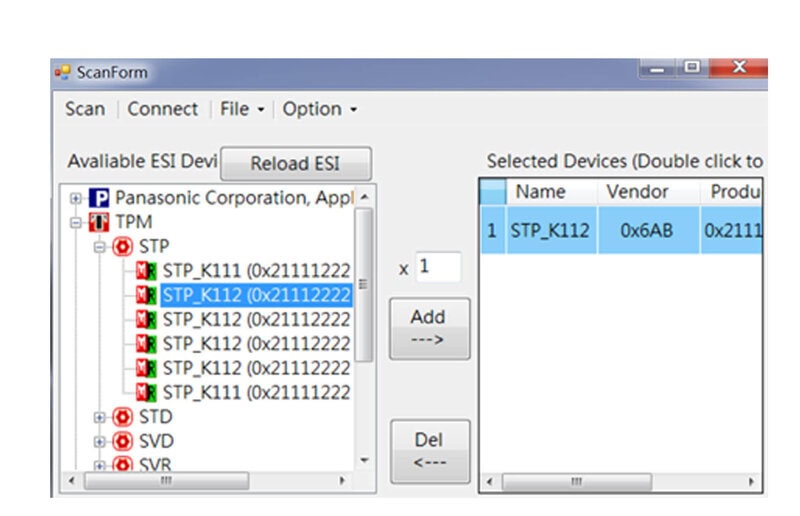The width and height of the screenshot is (800, 516).
Task: Expand the Panasonic Corporation tree node
Action: coord(76,198)
